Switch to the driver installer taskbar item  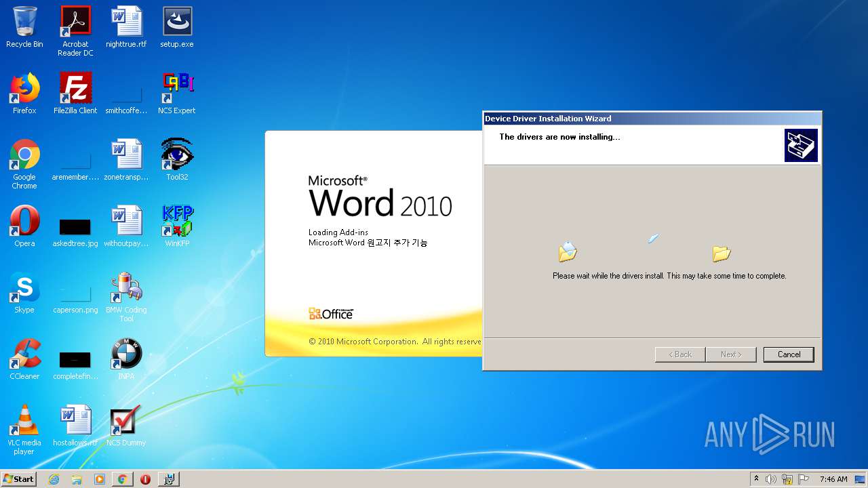(169, 479)
